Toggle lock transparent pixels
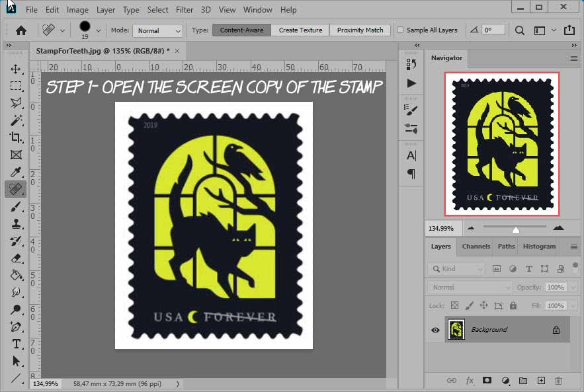The image size is (584, 392). pos(455,305)
